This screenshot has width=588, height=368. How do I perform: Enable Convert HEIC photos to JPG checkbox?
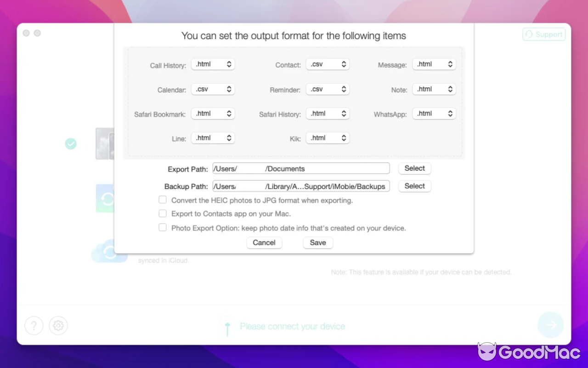tap(163, 200)
